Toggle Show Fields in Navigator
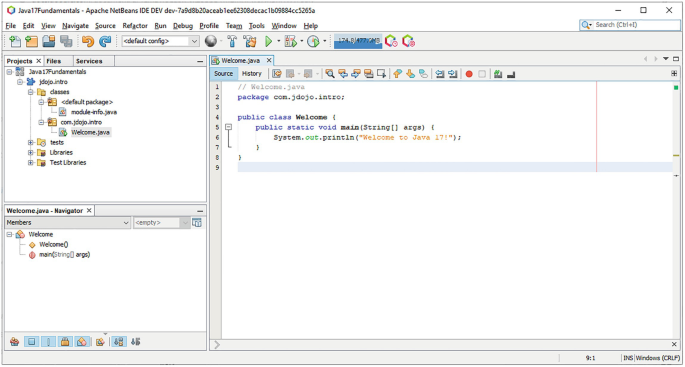Viewport: 685px width, 367px height. point(31,342)
